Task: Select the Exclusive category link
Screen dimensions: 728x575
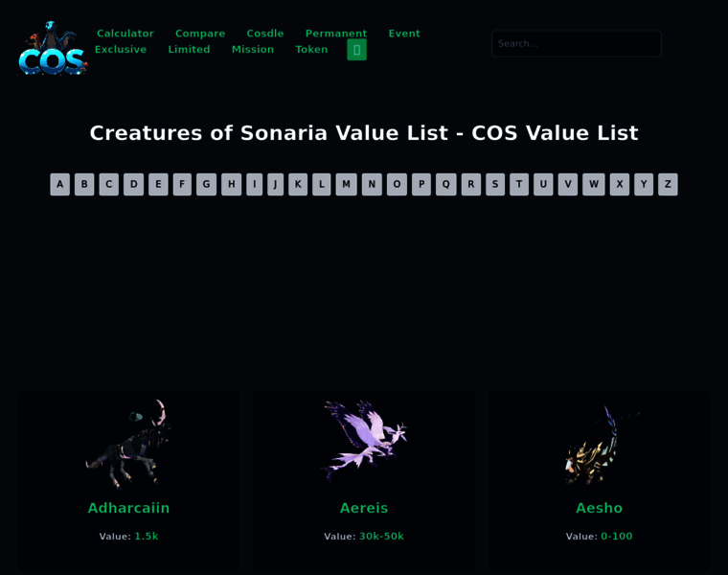Action: pos(121,49)
